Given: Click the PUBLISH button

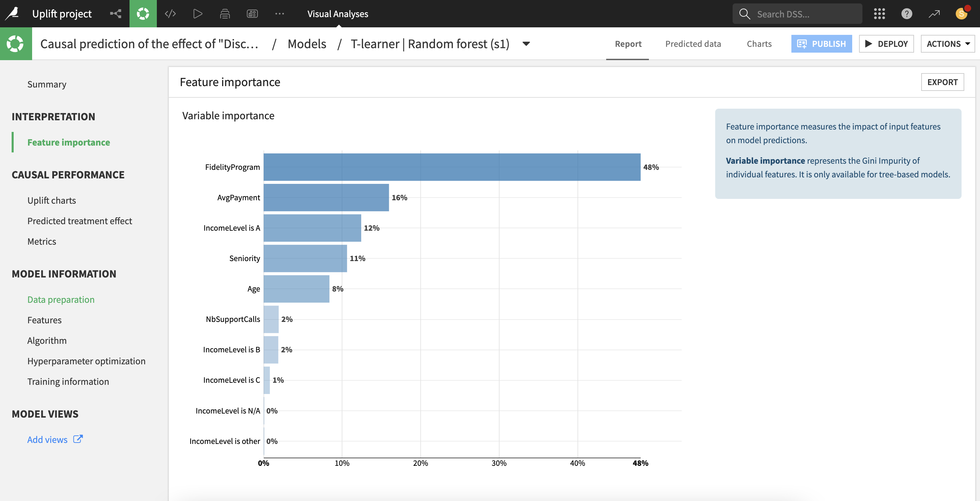Looking at the screenshot, I should tap(821, 44).
